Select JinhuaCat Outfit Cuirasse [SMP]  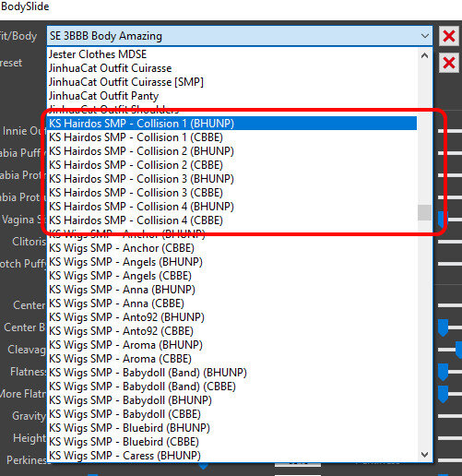[232, 82]
